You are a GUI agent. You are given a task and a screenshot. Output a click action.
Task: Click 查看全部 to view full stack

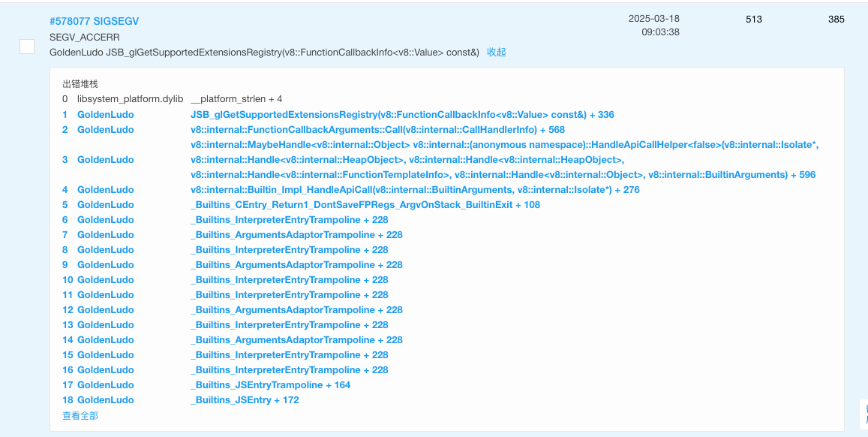tap(80, 415)
